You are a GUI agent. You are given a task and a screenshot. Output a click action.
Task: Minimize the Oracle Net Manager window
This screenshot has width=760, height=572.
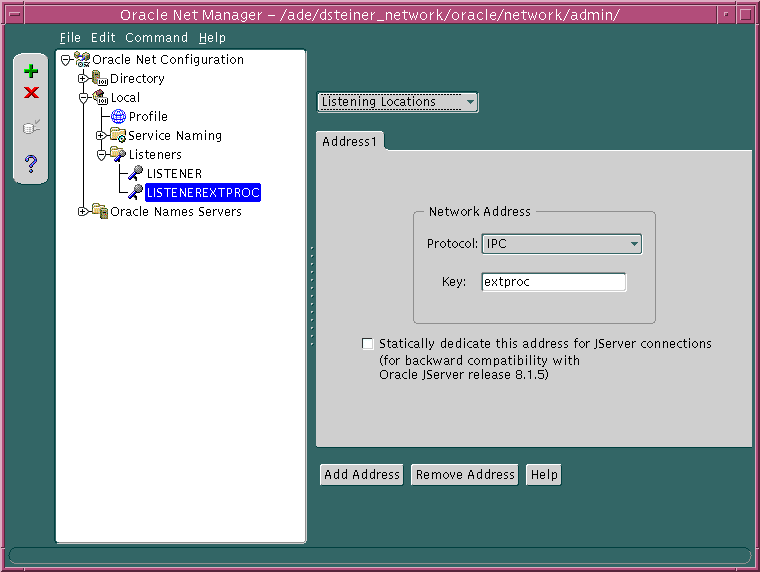[727, 14]
